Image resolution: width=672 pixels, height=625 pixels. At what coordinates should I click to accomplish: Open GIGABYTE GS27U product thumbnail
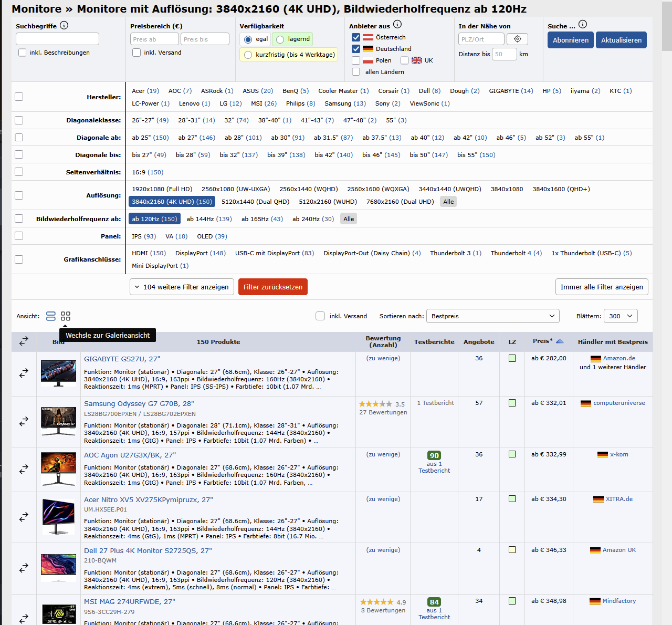click(58, 373)
